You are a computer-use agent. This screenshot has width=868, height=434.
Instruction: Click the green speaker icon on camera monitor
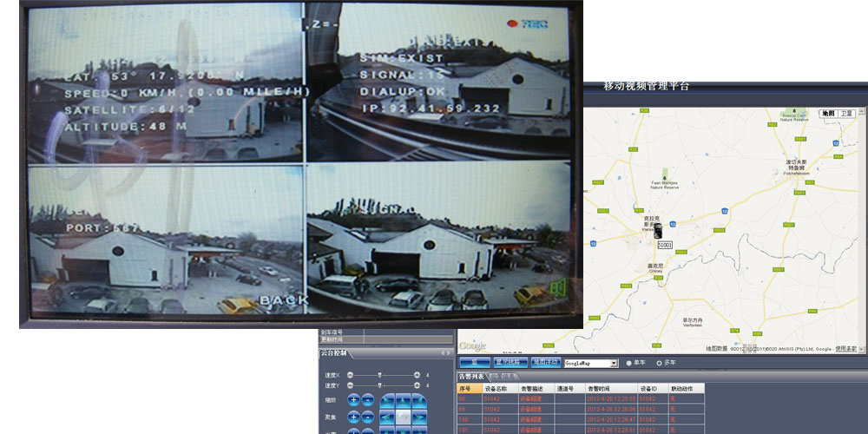point(557,288)
